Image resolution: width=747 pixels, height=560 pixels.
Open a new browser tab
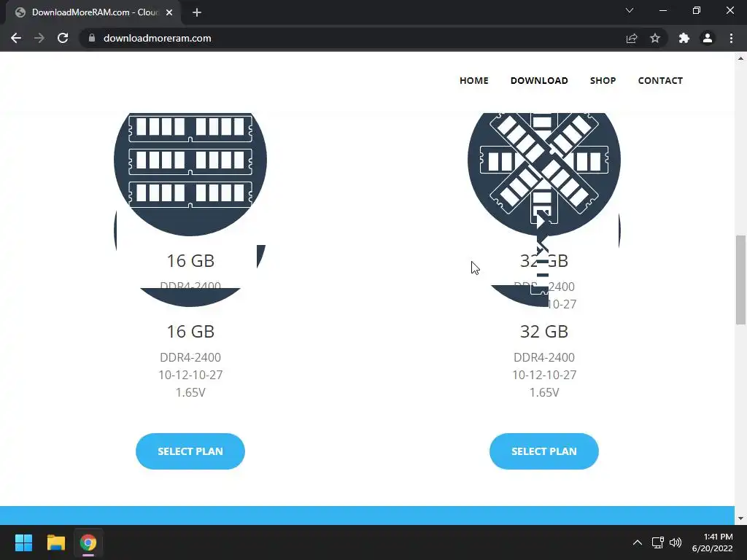[197, 12]
